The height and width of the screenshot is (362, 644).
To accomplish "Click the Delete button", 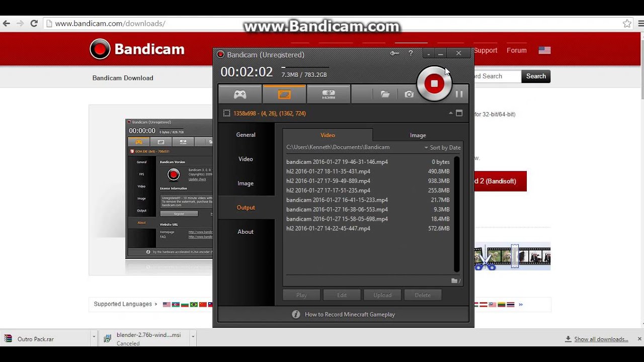I will click(x=423, y=295).
